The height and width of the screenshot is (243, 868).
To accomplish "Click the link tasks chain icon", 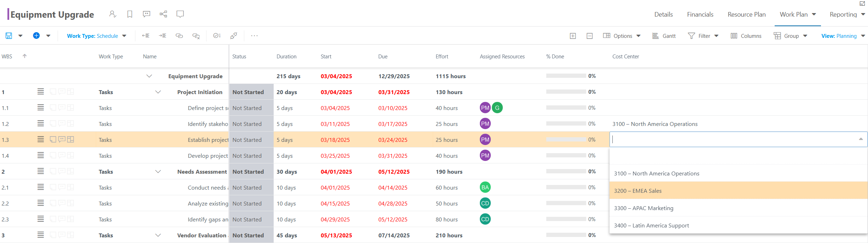I will 179,36.
